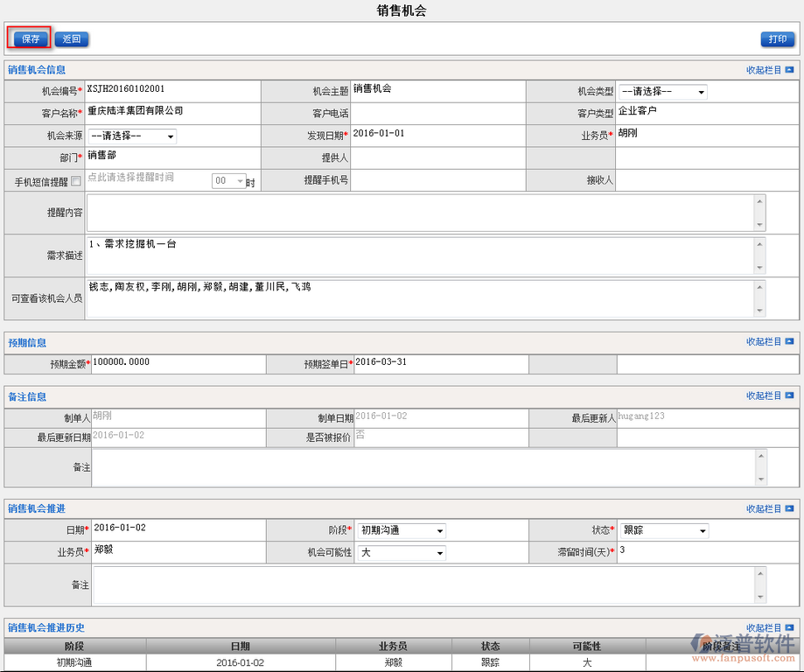Click the 需求描述 text area
The height and width of the screenshot is (672, 804).
coord(420,255)
